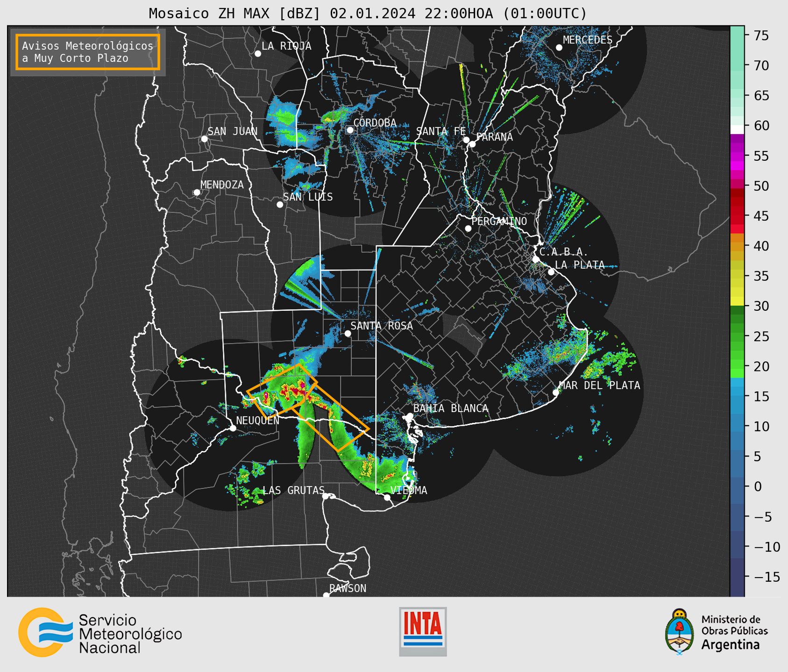
Task: Click the orange warning polygon toward Bahía Blanca
Action: [x=330, y=417]
